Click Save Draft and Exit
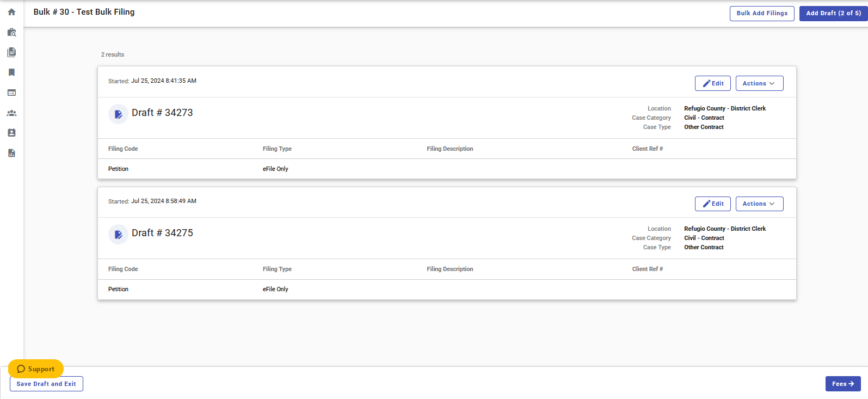This screenshot has height=399, width=868. (x=46, y=384)
